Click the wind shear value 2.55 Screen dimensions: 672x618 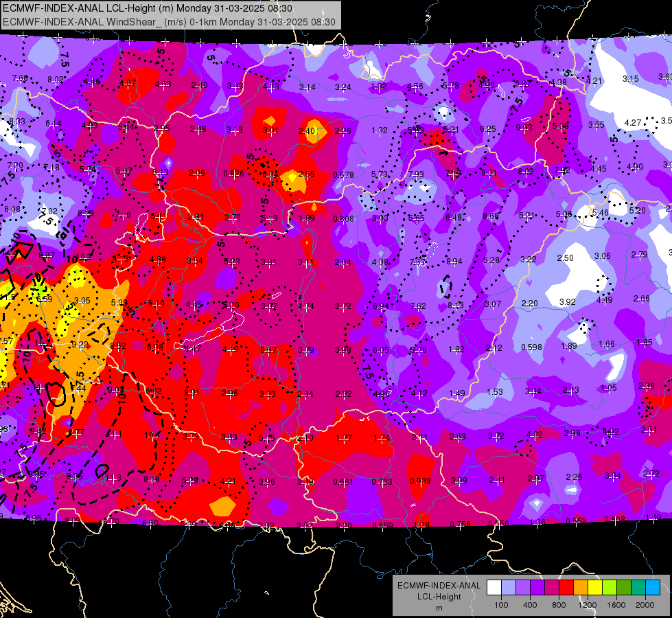[306, 174]
